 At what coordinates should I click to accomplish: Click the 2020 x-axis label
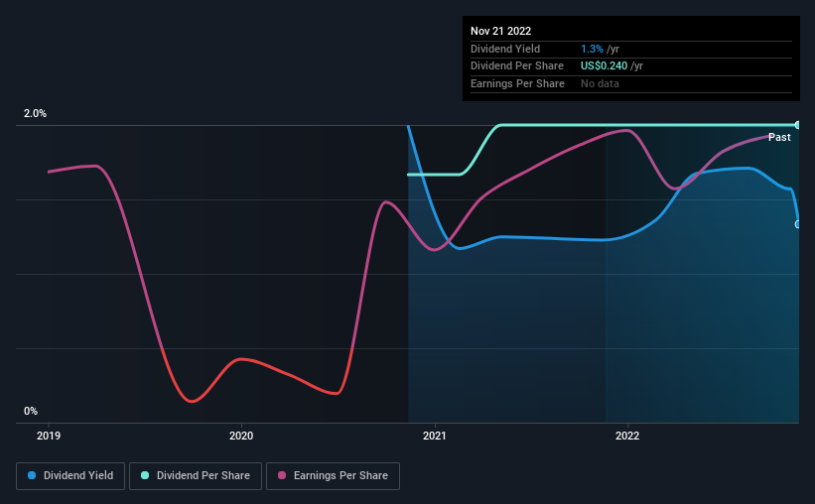(241, 436)
